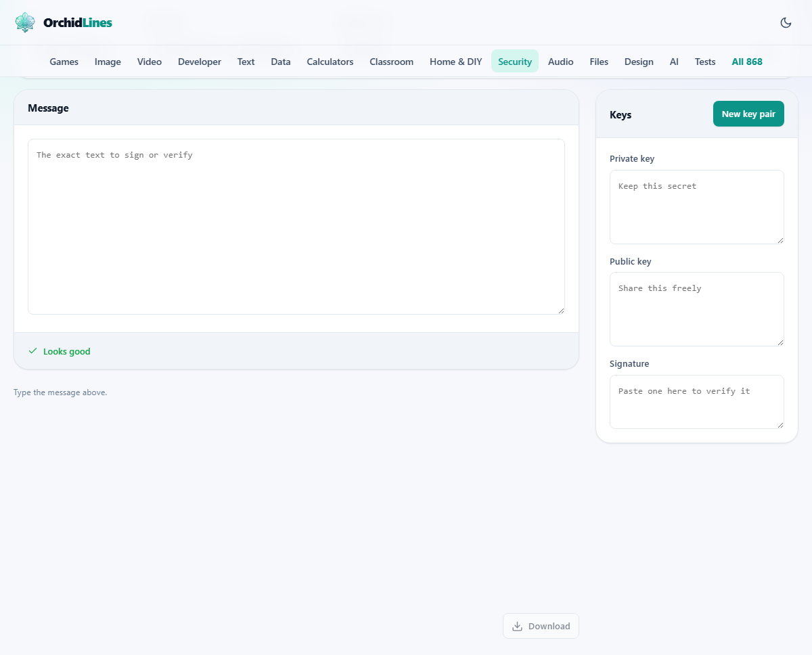Click the 'Message' panel heading
Screen dimensions: 812x655
(48, 108)
